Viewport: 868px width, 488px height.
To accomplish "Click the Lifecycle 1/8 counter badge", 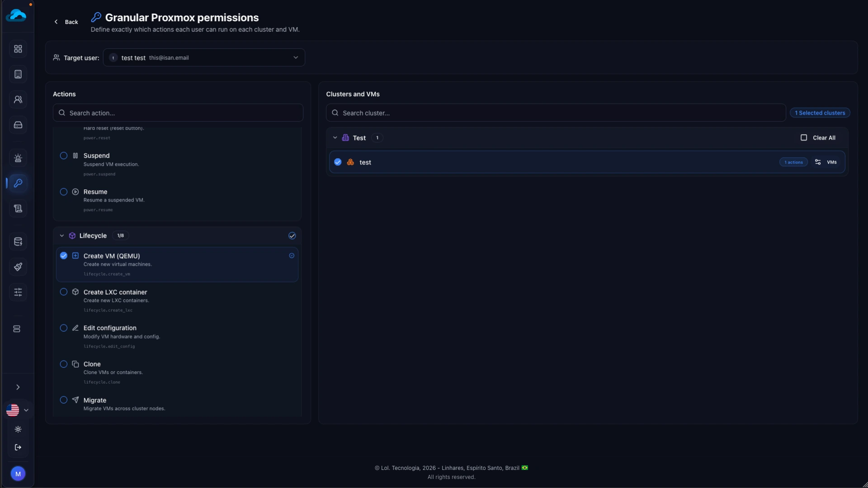I will click(x=120, y=236).
